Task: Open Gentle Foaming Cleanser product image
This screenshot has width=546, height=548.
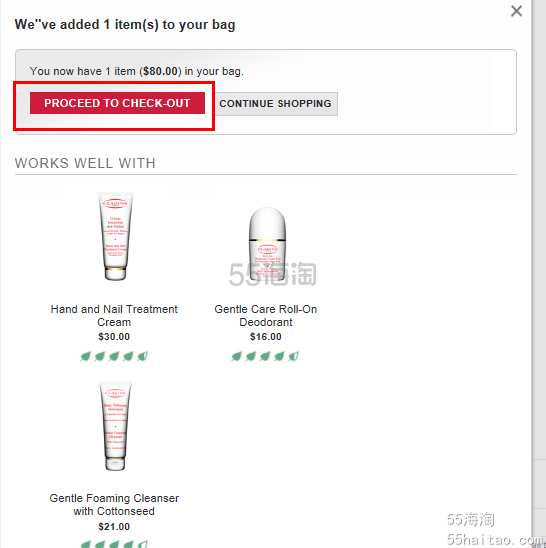Action: point(115,426)
